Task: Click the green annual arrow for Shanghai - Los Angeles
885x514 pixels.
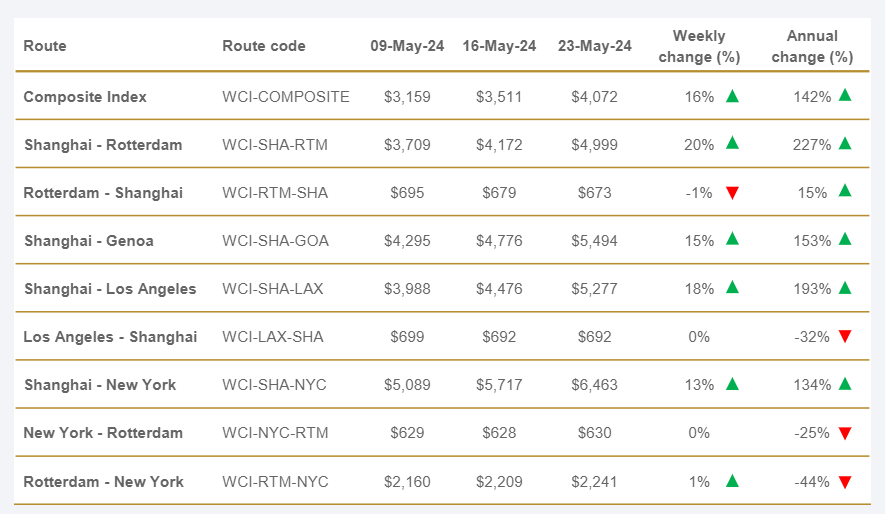Action: point(845,288)
